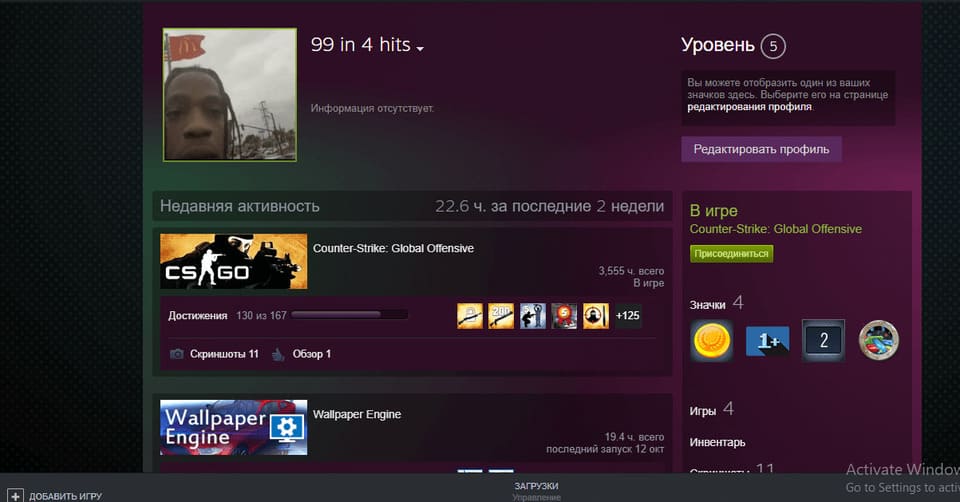
Task: Open the headshot target achievement icon
Action: coord(596,316)
